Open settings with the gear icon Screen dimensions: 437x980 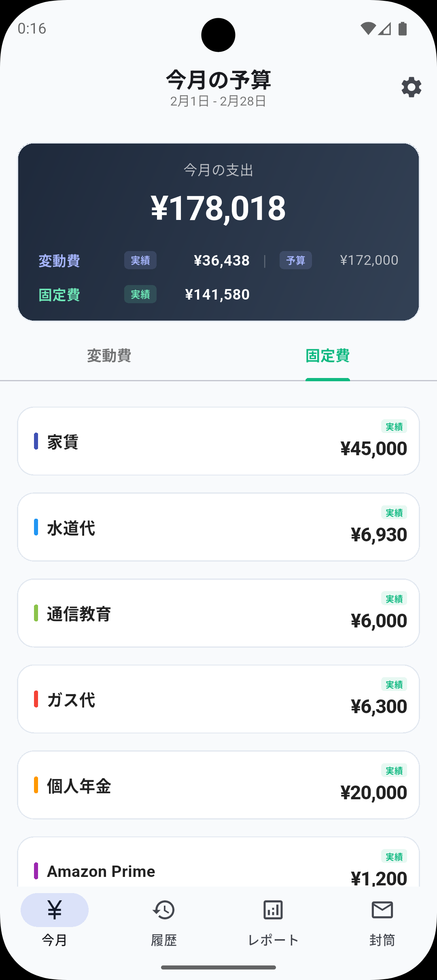(x=411, y=87)
